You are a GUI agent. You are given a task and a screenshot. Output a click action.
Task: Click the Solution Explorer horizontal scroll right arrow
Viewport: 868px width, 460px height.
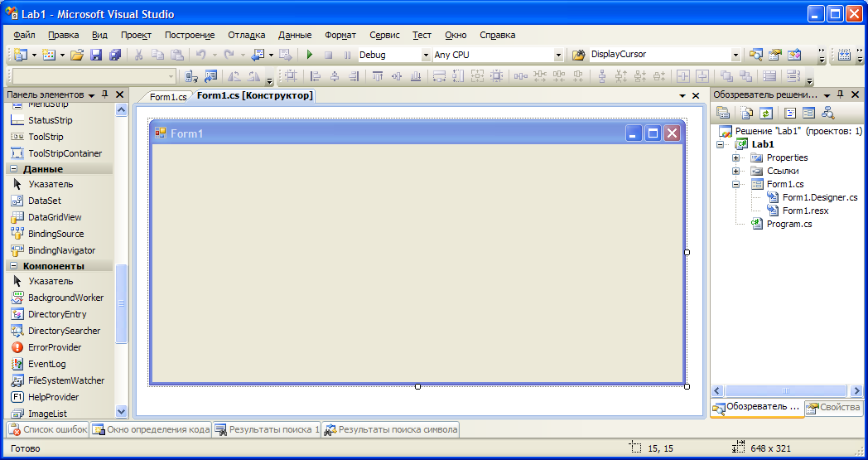[x=856, y=390]
